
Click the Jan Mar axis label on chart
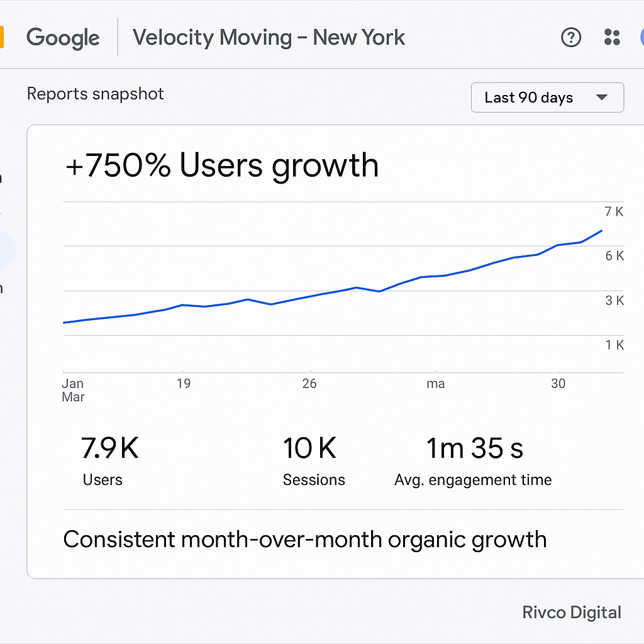[73, 390]
